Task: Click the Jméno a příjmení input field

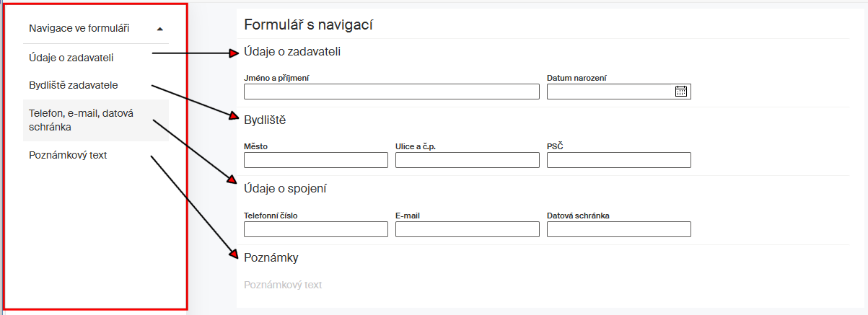Action: click(x=392, y=92)
